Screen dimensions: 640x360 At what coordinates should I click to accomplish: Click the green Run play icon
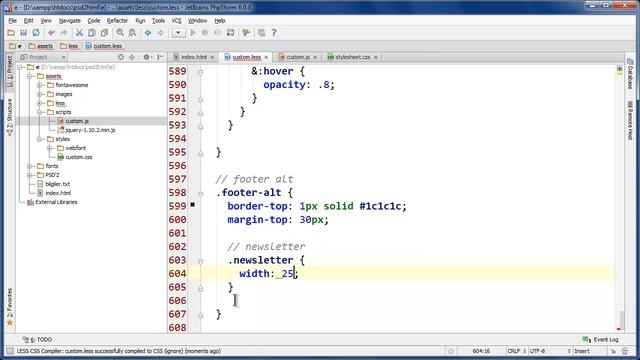point(193,33)
